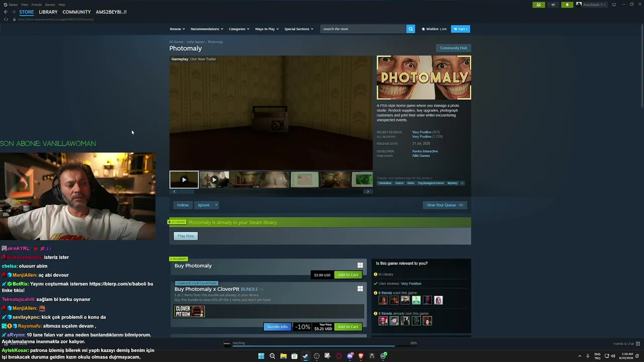The height and width of the screenshot is (362, 644).
Task: Expand the Special Sections dropdown
Action: click(x=299, y=29)
